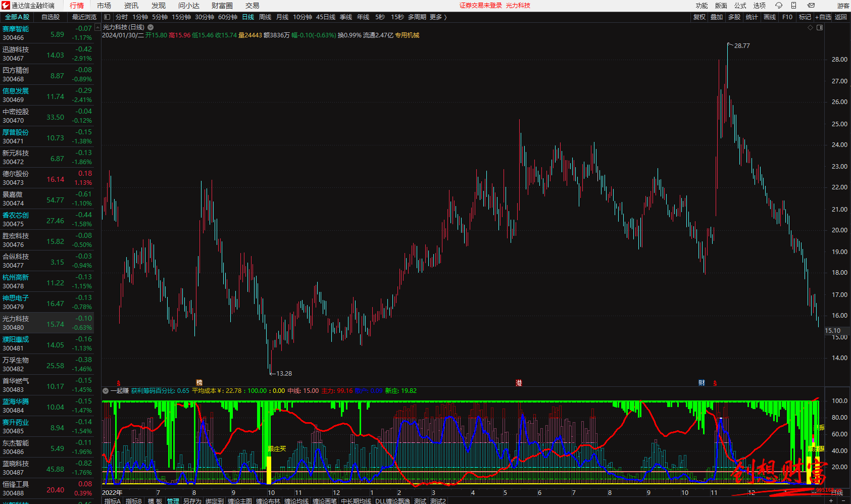Toggle the right side panel icon
The image size is (851, 504).
[x=820, y=27]
